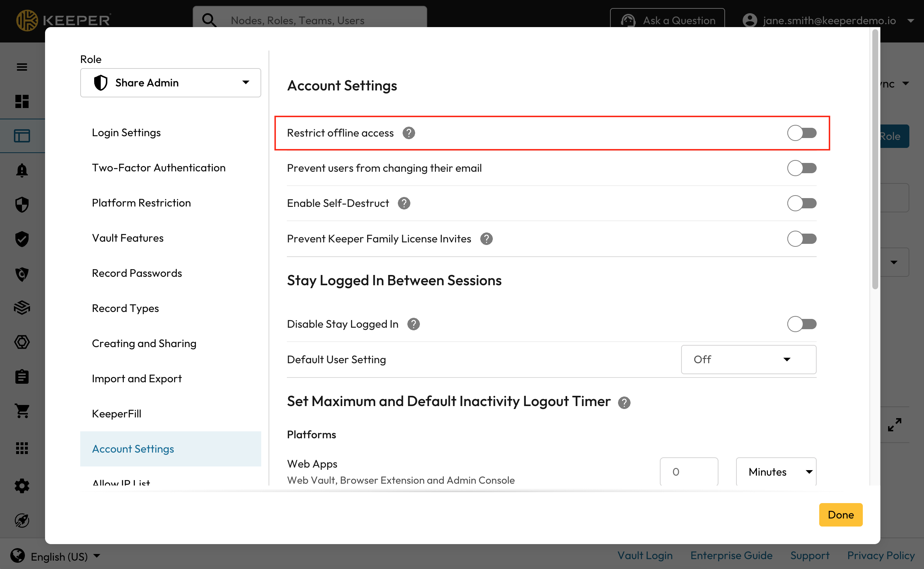The height and width of the screenshot is (569, 924).
Task: Click help icon for Prevent Keeper Family License Invites
Action: point(486,239)
